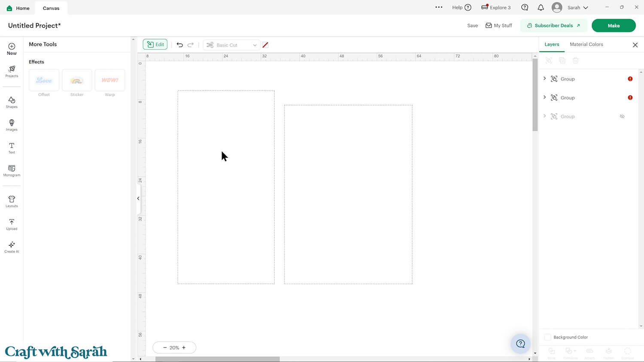644x362 pixels.
Task: Open the Images library
Action: point(12,124)
